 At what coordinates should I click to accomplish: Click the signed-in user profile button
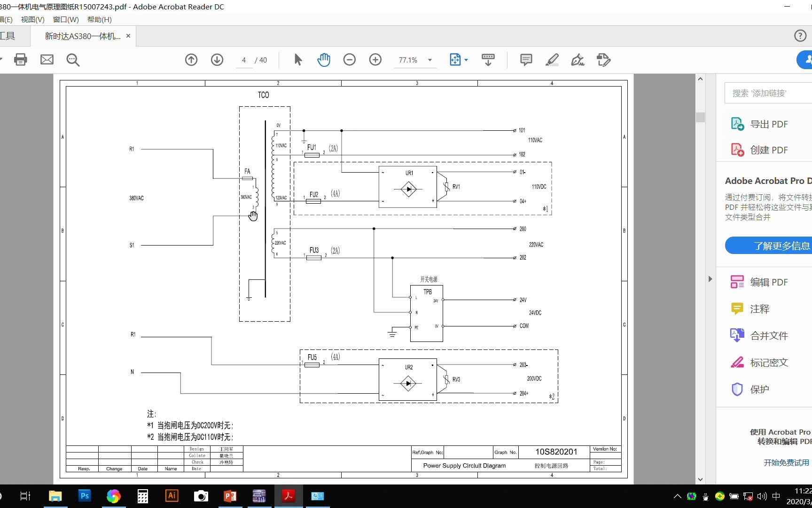805,60
